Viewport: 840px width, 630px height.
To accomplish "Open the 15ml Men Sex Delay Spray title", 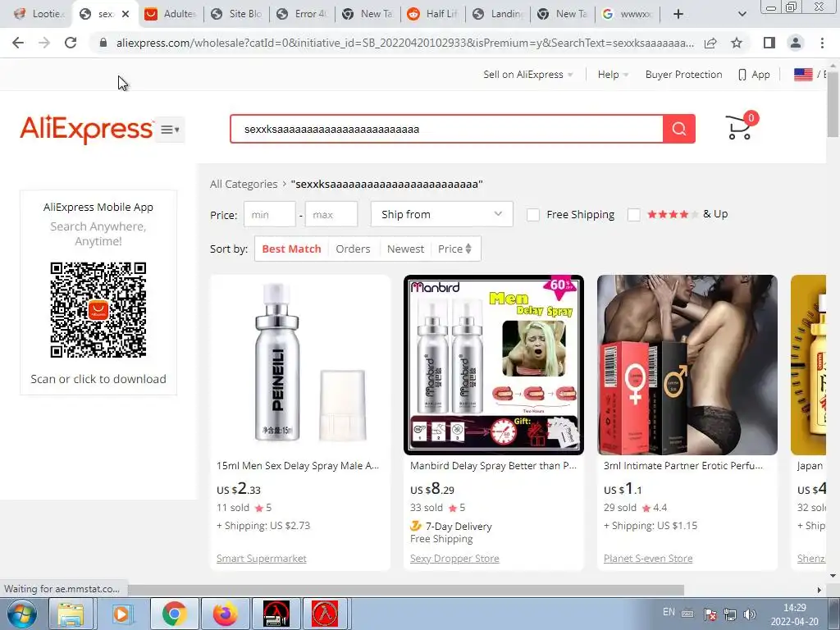I will tap(297, 466).
